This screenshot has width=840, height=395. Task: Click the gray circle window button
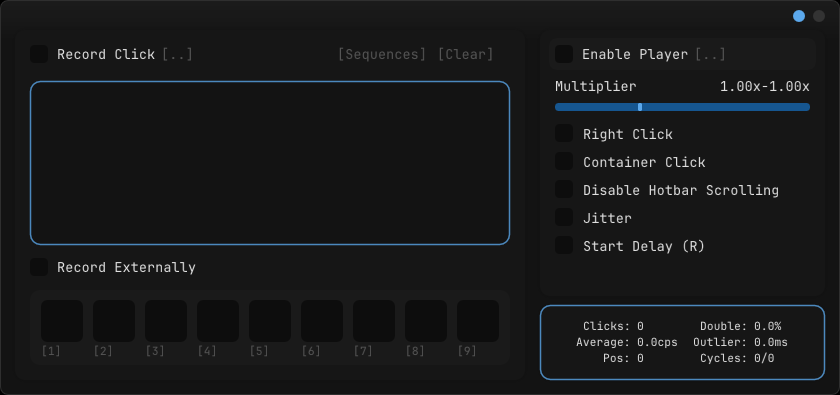click(819, 16)
